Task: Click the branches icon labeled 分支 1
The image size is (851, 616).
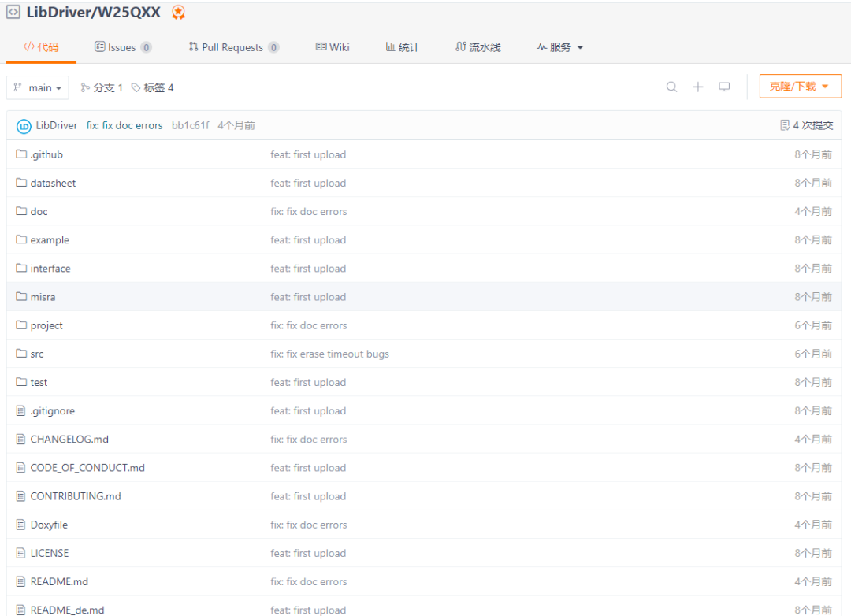Action: tap(85, 87)
